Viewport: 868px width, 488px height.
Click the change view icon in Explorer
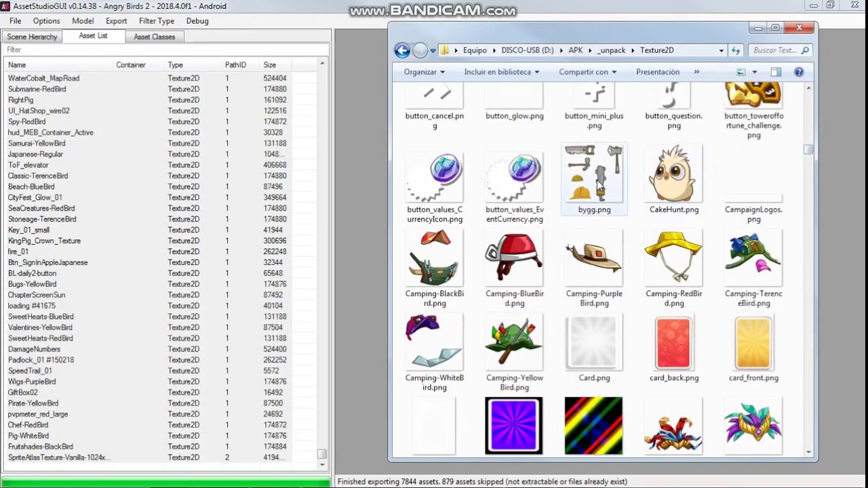(741, 72)
